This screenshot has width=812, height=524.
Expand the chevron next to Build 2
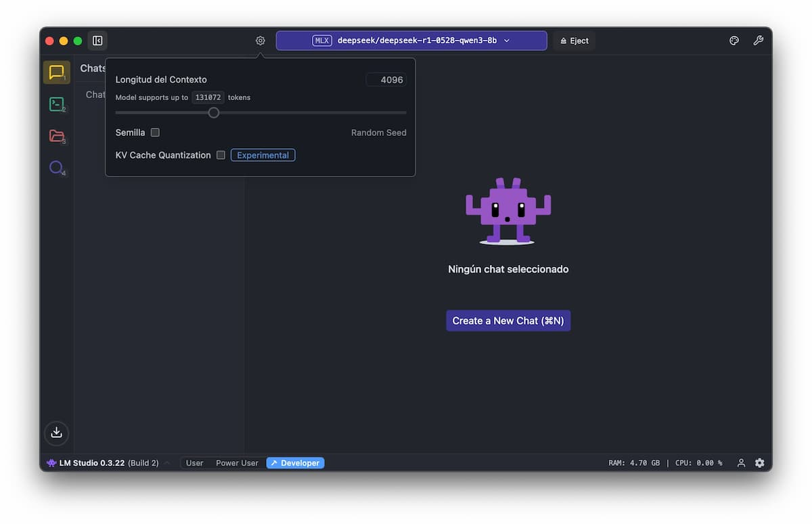pyautogui.click(x=167, y=463)
